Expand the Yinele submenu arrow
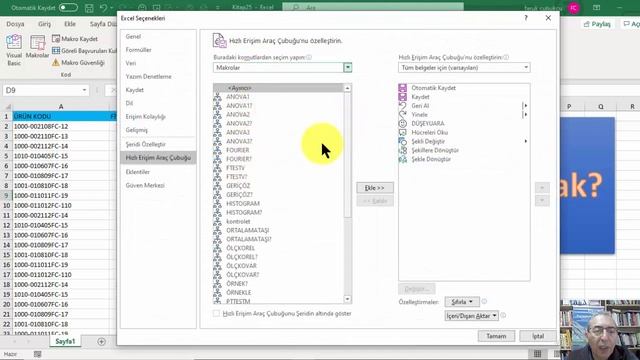This screenshot has width=640, height=360. [526, 115]
